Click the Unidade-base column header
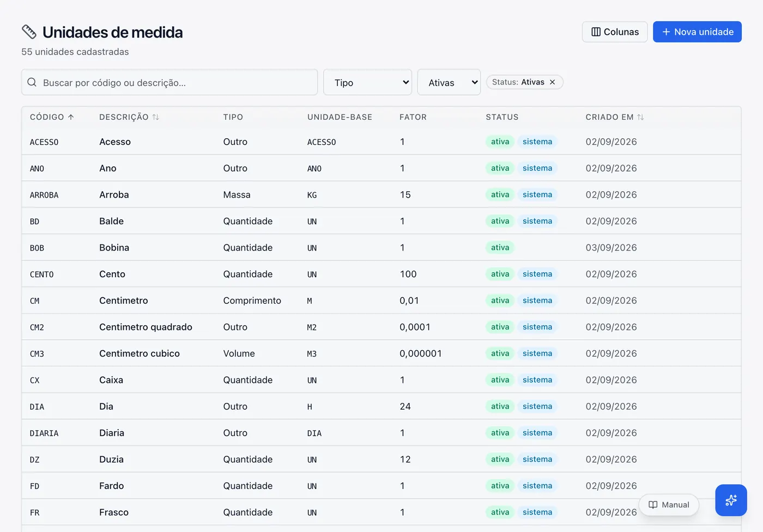 click(340, 117)
